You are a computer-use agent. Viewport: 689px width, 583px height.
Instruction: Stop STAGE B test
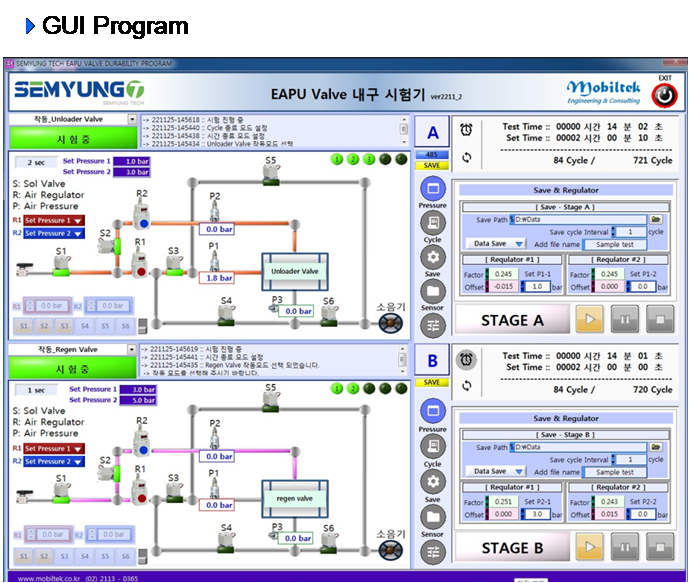tap(660, 547)
